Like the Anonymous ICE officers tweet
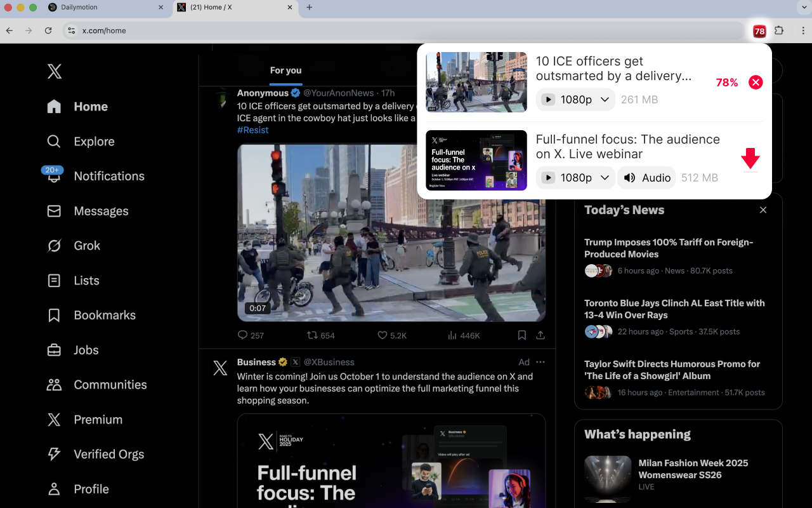Viewport: 812px width, 508px height. tap(383, 335)
